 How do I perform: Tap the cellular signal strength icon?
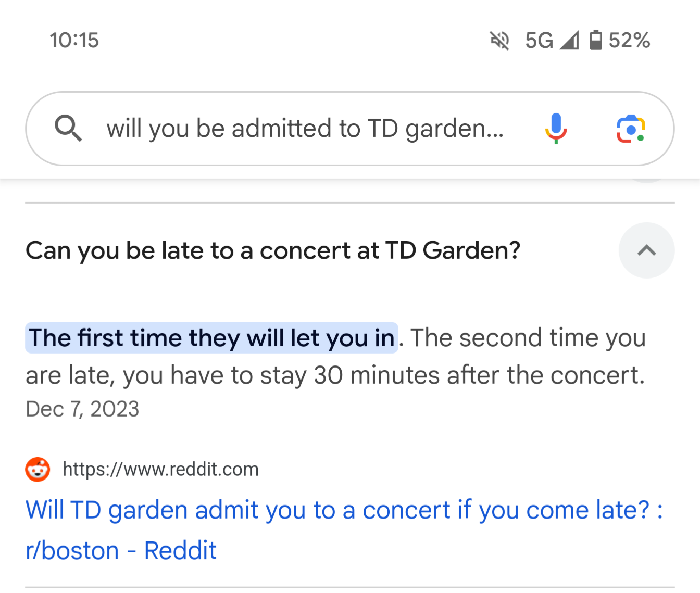pos(569,40)
